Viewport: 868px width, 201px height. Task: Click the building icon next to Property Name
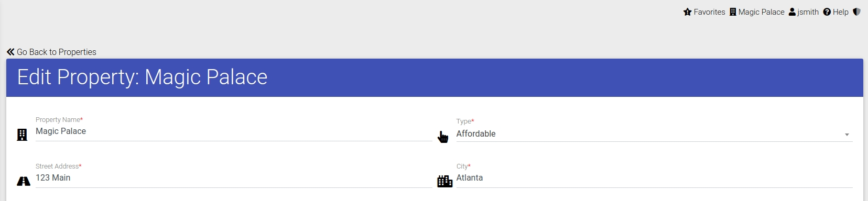(22, 135)
